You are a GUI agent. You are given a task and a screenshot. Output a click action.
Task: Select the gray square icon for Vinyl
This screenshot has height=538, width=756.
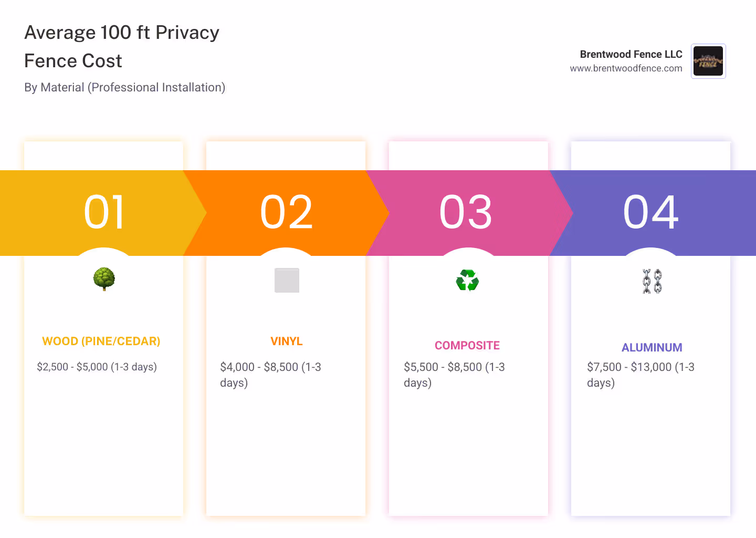click(286, 280)
